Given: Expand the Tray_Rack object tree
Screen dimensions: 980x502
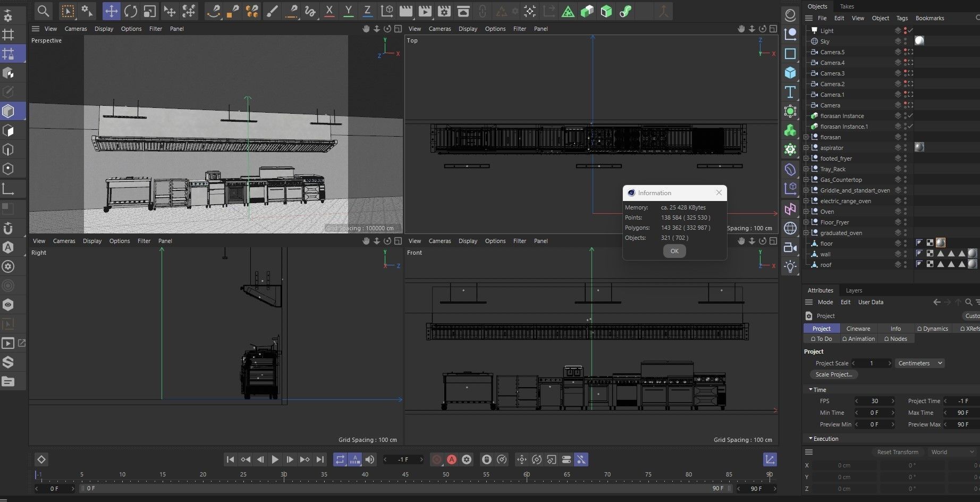Looking at the screenshot, I should [806, 169].
